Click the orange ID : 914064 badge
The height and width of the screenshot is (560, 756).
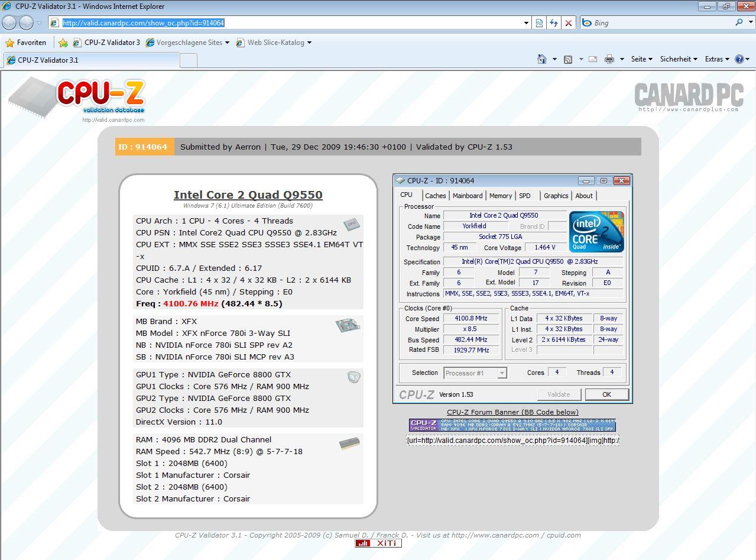[x=145, y=147]
